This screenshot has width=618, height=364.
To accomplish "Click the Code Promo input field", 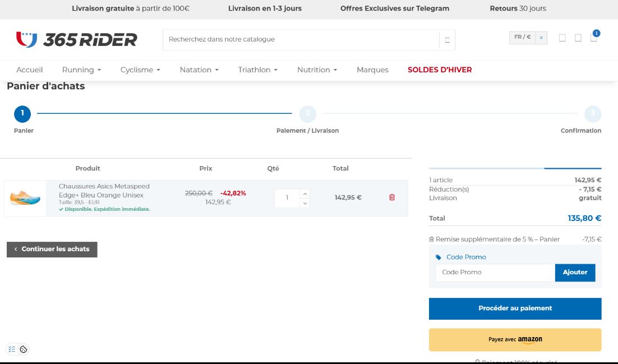I will tap(495, 273).
